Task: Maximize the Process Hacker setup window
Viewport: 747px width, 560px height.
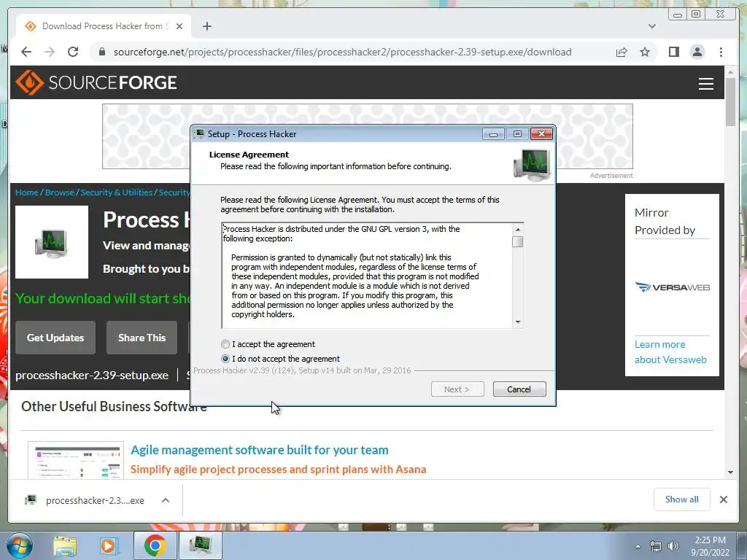Action: point(517,134)
